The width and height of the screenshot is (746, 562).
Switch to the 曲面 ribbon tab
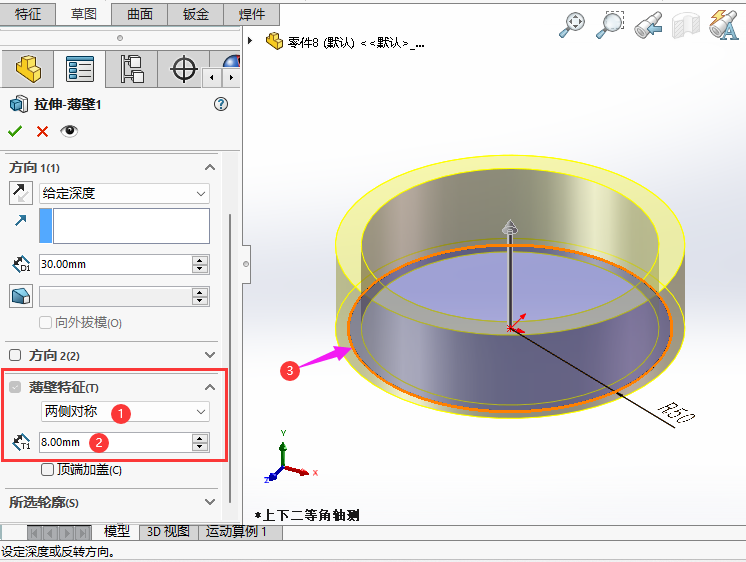point(140,14)
